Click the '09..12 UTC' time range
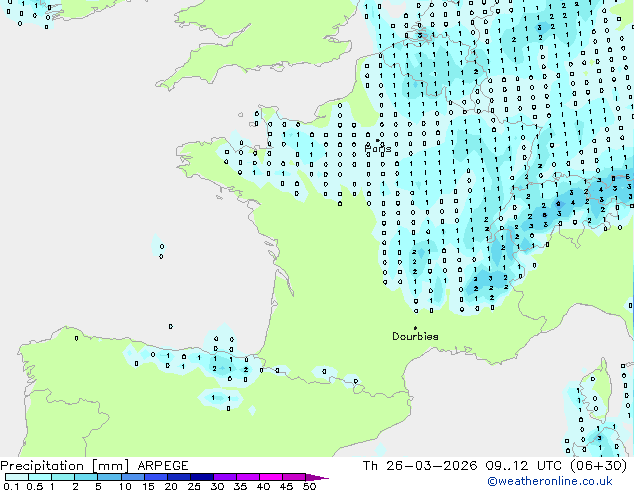This screenshot has width=634, height=490. (524, 466)
